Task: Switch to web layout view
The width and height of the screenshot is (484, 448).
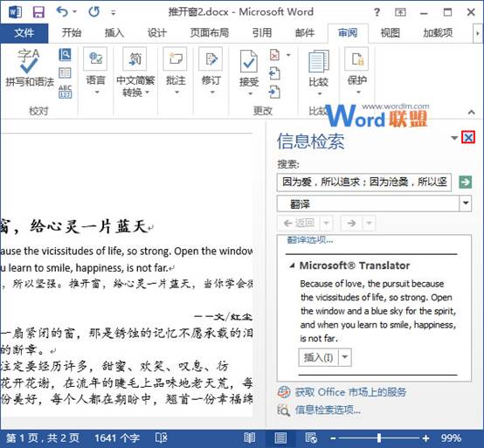Action: coord(310,438)
